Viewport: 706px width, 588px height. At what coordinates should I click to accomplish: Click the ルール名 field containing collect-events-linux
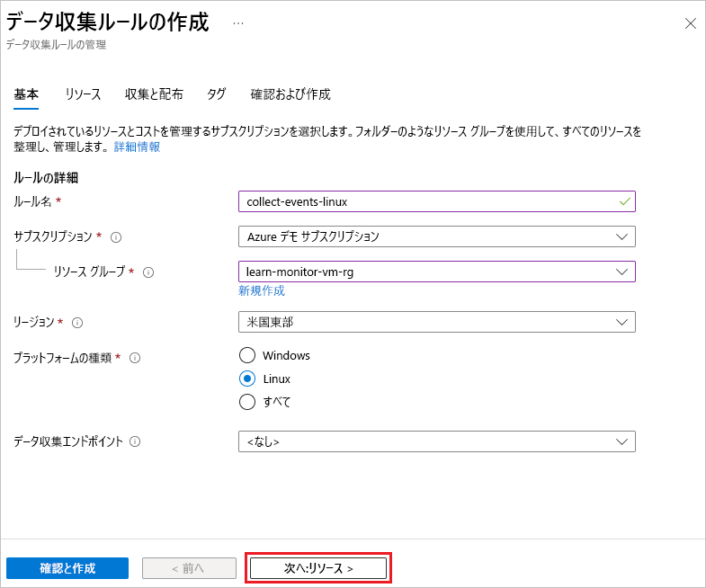pyautogui.click(x=437, y=201)
